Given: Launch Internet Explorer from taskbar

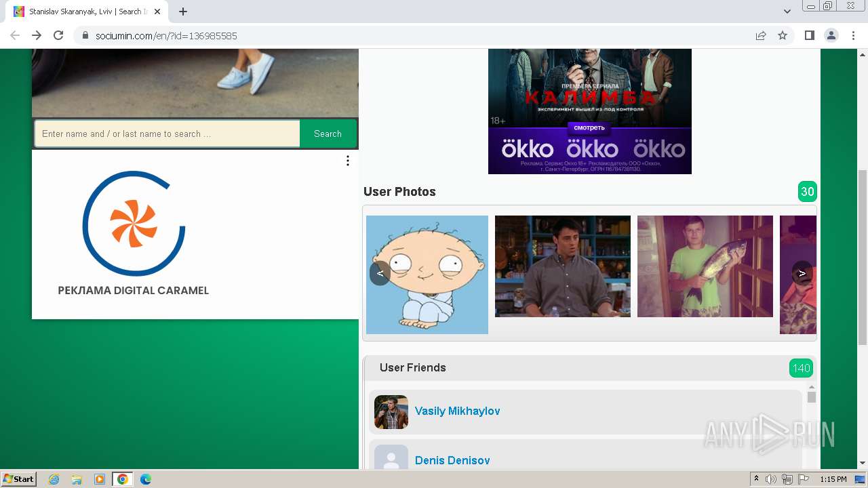Looking at the screenshot, I should [54, 479].
